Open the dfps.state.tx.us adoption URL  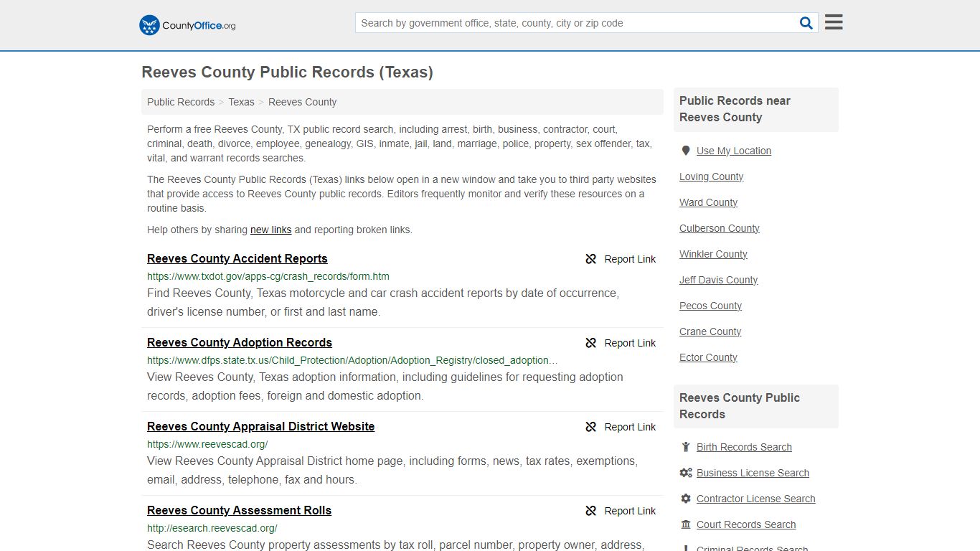pos(352,360)
